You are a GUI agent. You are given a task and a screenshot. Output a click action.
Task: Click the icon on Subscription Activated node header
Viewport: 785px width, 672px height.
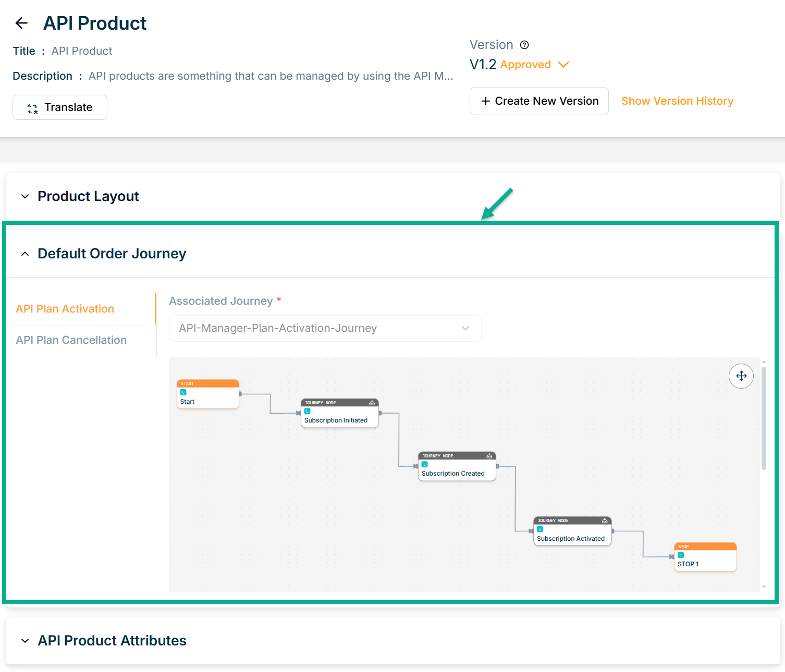point(605,520)
